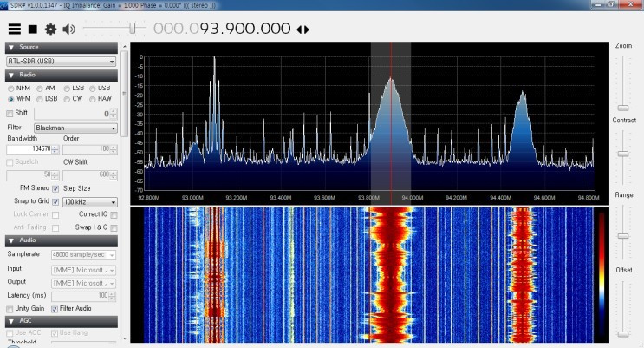Open the hamburger main menu
The height and width of the screenshot is (348, 644).
pyautogui.click(x=15, y=29)
